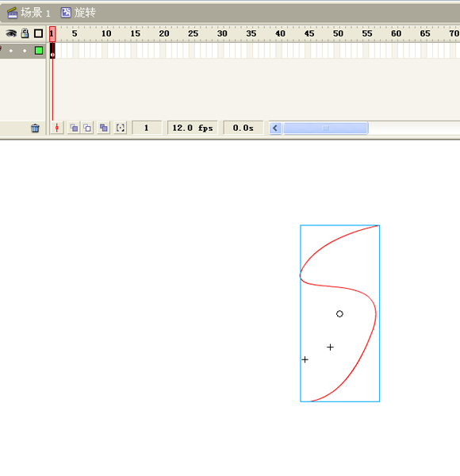The image size is (460, 476).
Task: Open modify onion markers menu
Action: tap(121, 128)
